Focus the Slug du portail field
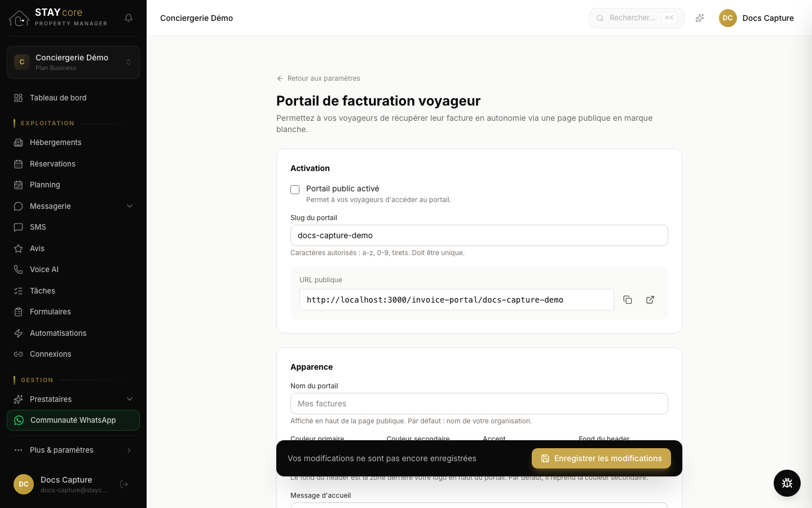The height and width of the screenshot is (508, 812). [x=479, y=235]
